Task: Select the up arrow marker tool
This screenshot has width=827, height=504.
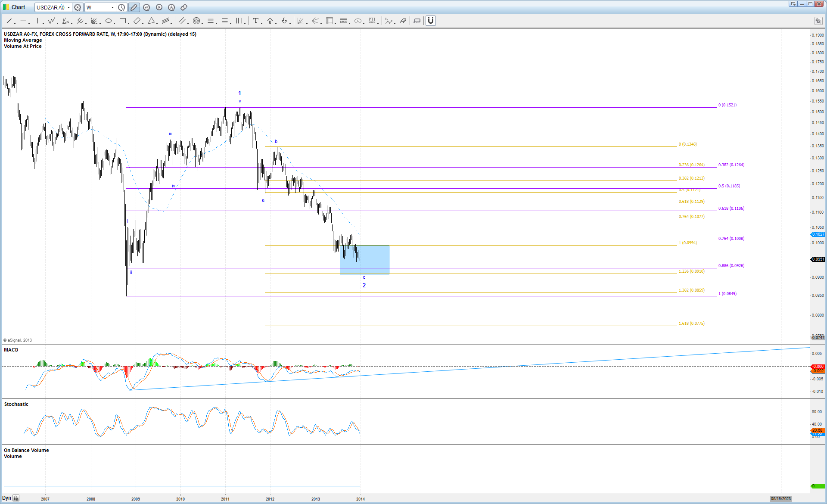Action: pyautogui.click(x=270, y=21)
